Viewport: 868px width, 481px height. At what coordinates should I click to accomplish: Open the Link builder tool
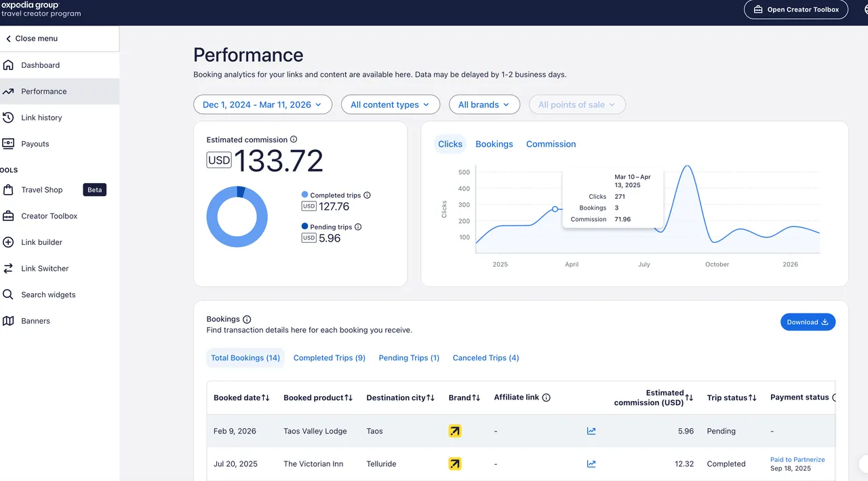tap(41, 242)
